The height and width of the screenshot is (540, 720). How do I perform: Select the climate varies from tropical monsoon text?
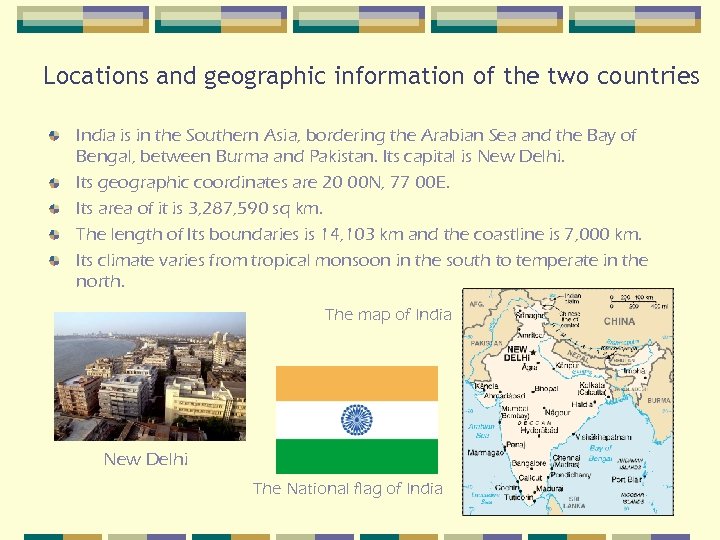[362, 270]
